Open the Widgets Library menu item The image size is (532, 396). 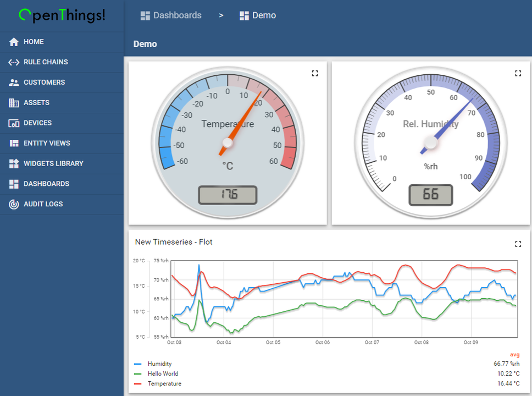pyautogui.click(x=53, y=163)
